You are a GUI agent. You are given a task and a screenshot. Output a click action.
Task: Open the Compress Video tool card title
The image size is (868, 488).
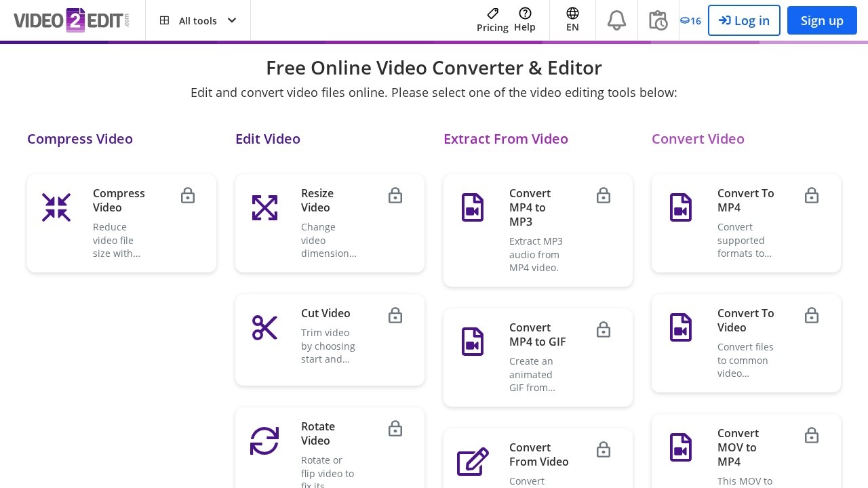[x=119, y=201]
